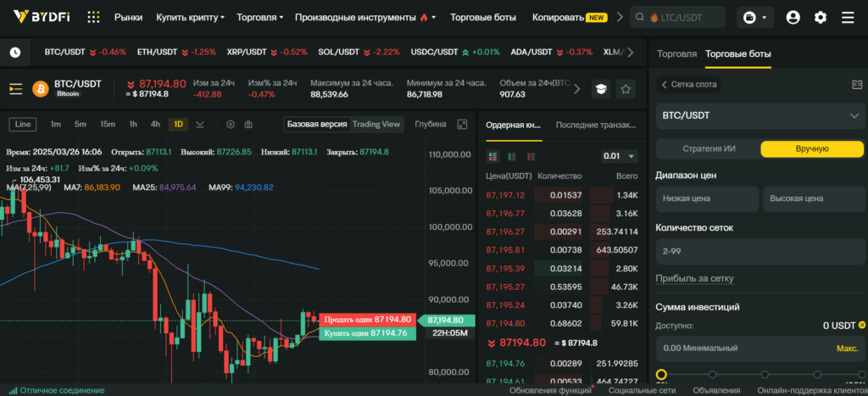Open the apps grid menu icon
Viewport: 868px width, 396px height.
[x=93, y=17]
